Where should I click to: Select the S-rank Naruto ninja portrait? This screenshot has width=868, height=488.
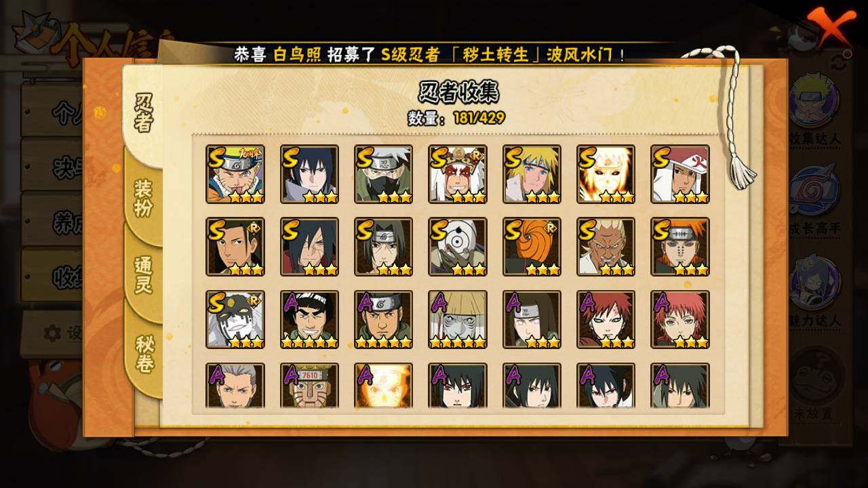(x=235, y=174)
